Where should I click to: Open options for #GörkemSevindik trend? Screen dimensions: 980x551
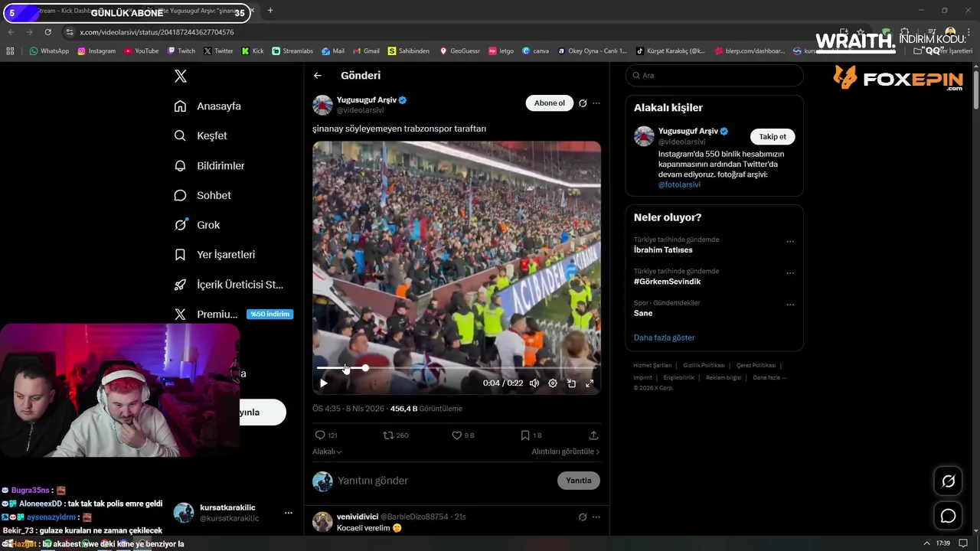pyautogui.click(x=790, y=273)
